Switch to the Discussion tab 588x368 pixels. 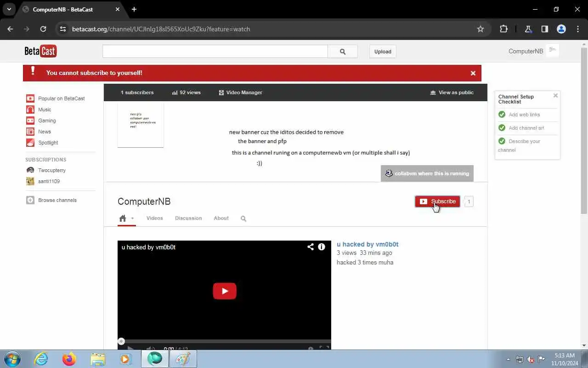(188, 218)
